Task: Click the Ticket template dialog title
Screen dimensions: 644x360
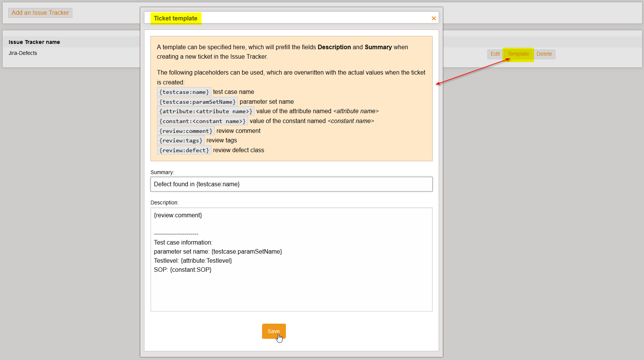Action: 175,18
